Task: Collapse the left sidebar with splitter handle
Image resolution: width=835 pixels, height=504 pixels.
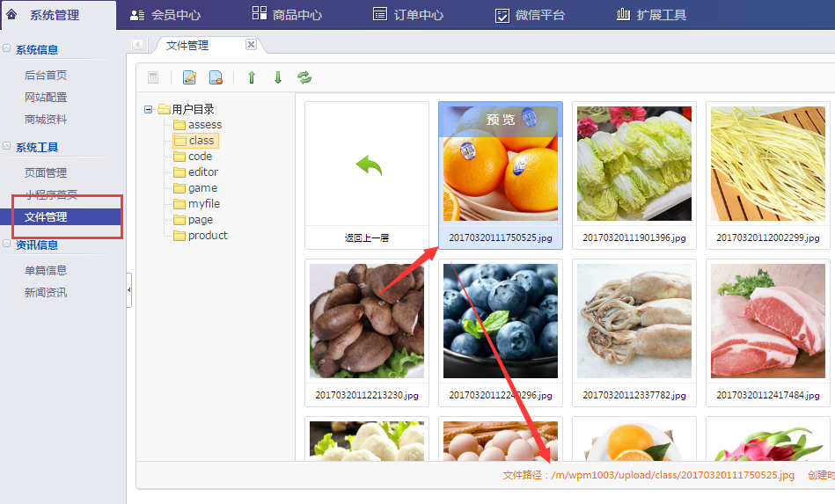Action: pos(129,289)
